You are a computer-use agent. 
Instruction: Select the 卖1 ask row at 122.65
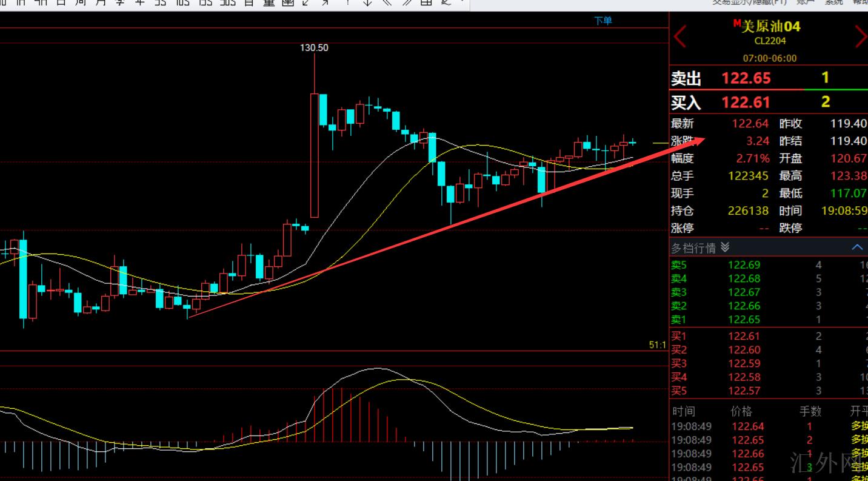pyautogui.click(x=746, y=320)
